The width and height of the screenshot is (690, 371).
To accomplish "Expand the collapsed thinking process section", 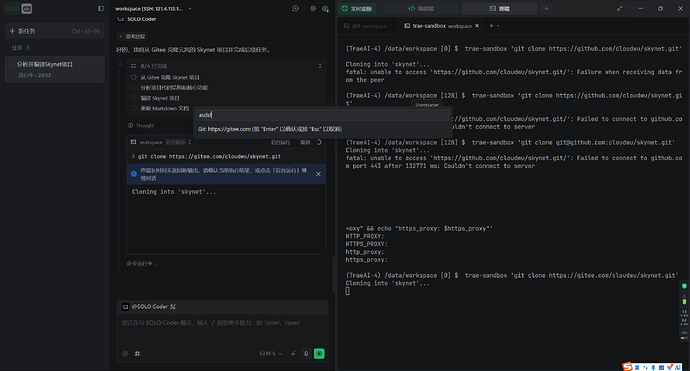I will 132,36.
